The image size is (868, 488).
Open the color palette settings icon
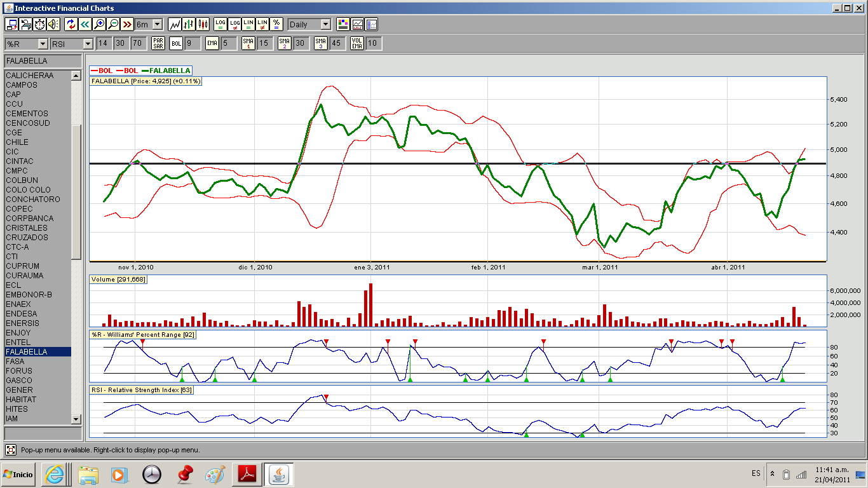click(x=343, y=24)
